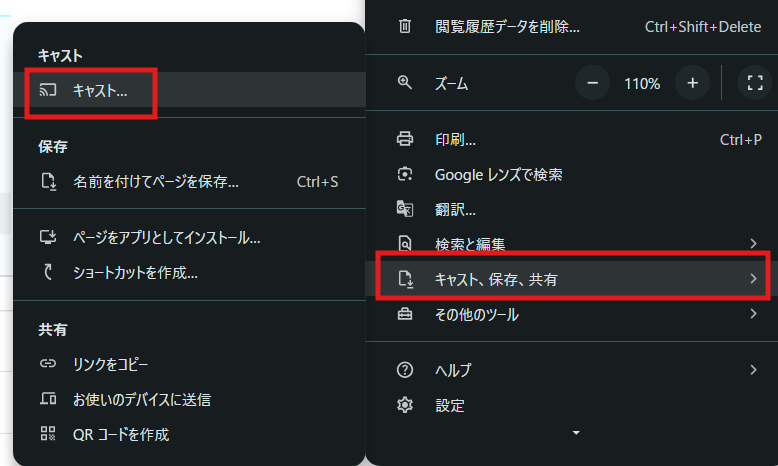Click the trash icon for 閲覧履歴データを削除
This screenshot has height=466, width=778.
405,27
